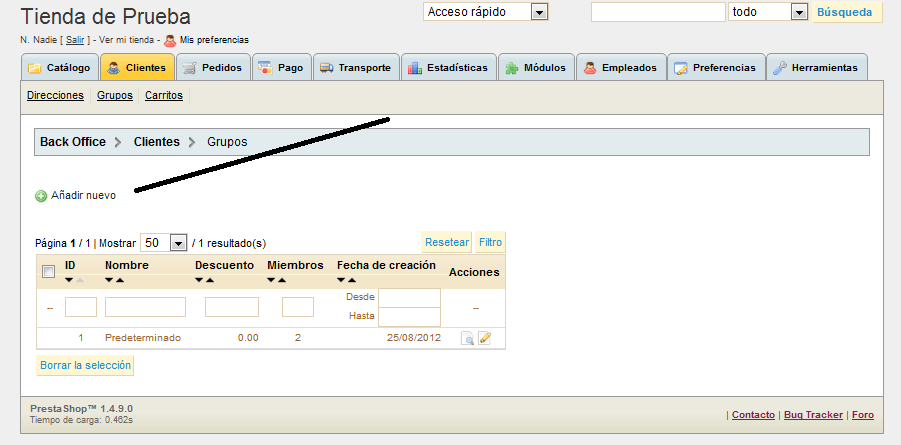This screenshot has height=445, width=901.
Task: Toggle the select-all checkbox in table header
Action: click(x=49, y=272)
